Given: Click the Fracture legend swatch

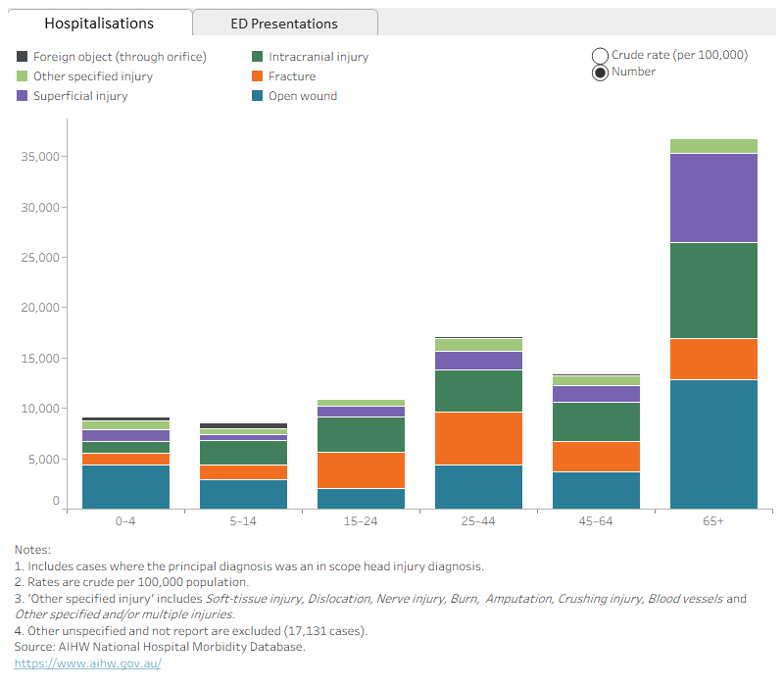Looking at the screenshot, I should [257, 76].
